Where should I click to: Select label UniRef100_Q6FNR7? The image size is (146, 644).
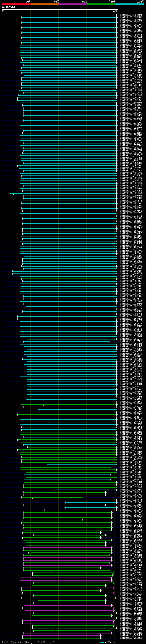coord(131,636)
